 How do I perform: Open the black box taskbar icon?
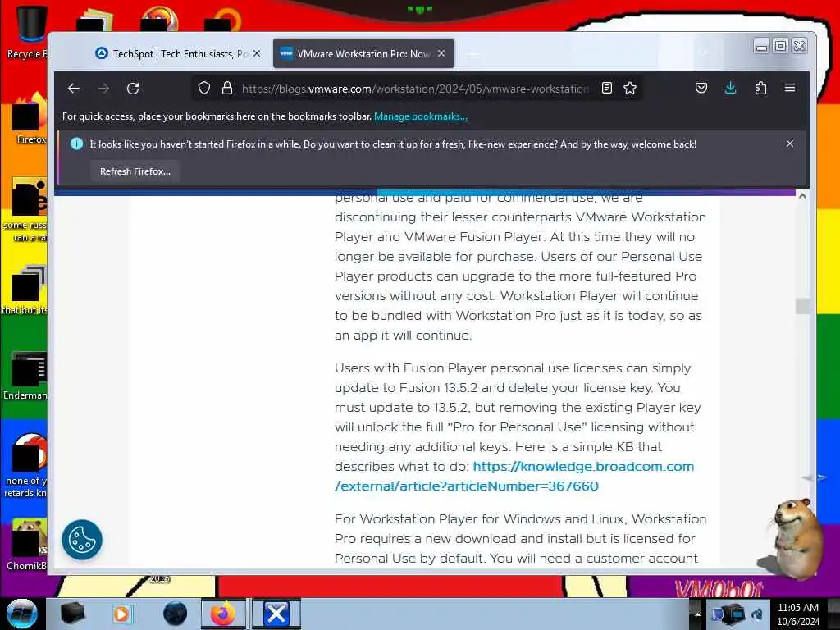click(73, 614)
